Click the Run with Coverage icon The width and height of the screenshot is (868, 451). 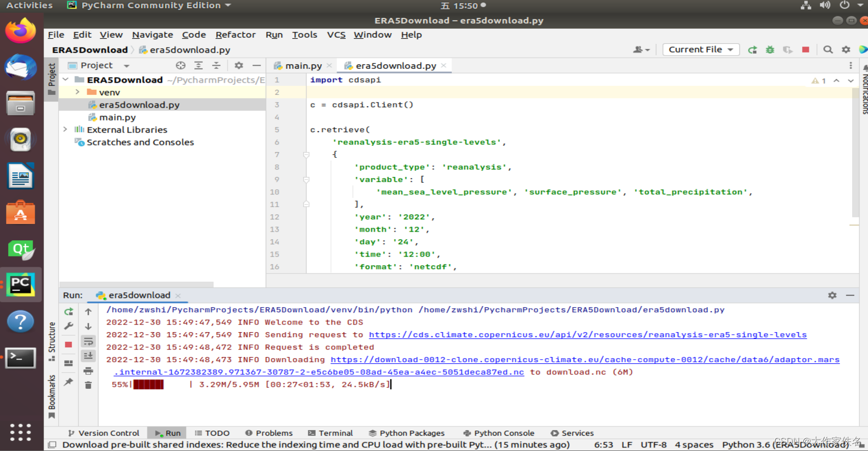point(788,49)
